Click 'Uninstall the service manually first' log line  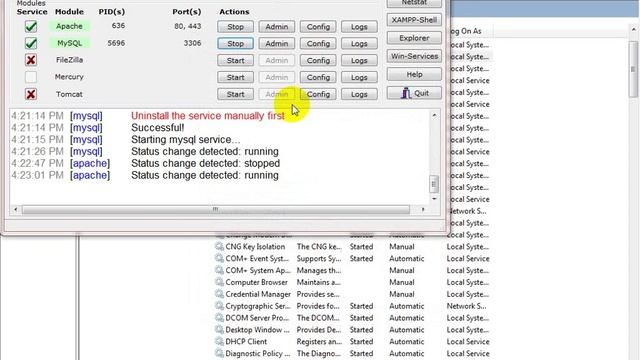click(x=208, y=116)
